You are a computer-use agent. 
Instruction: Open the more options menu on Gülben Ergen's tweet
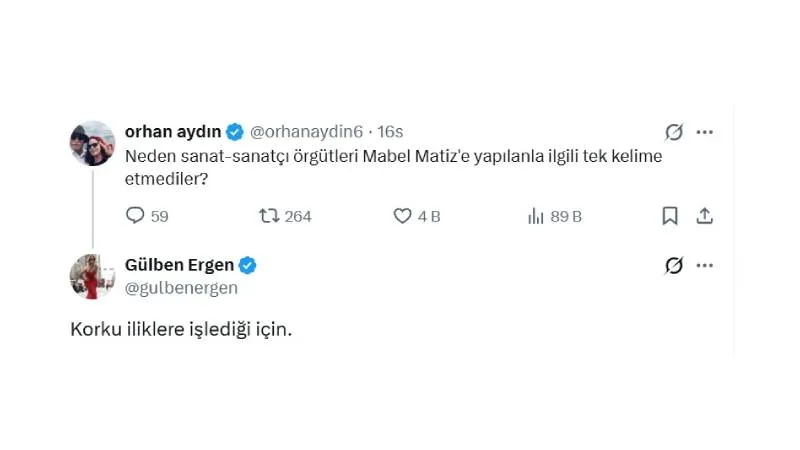click(704, 265)
